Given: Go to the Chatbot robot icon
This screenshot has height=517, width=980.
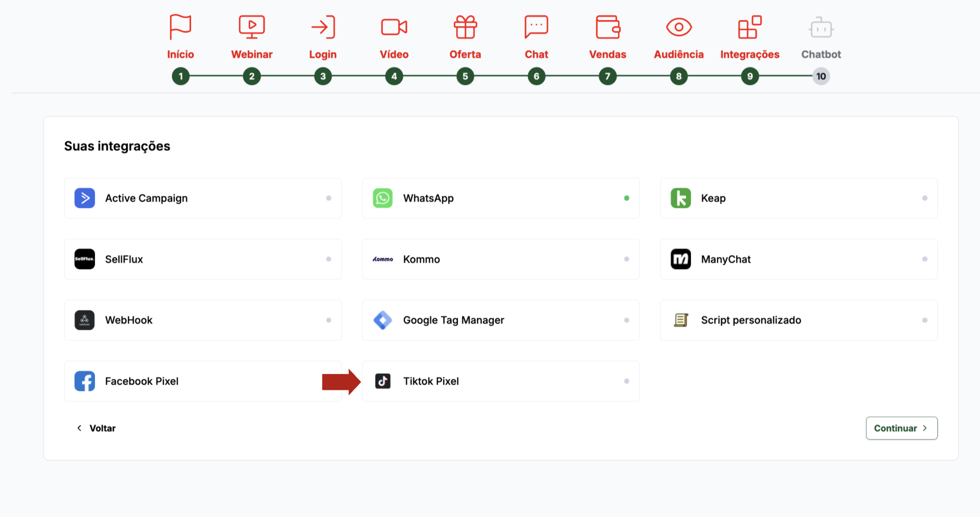Looking at the screenshot, I should coord(821,28).
